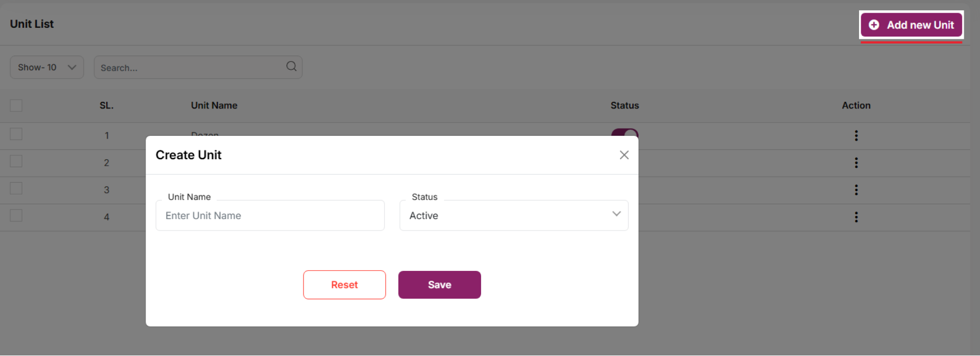The image size is (980, 356).
Task: Click the Unit Name column header
Action: click(214, 106)
